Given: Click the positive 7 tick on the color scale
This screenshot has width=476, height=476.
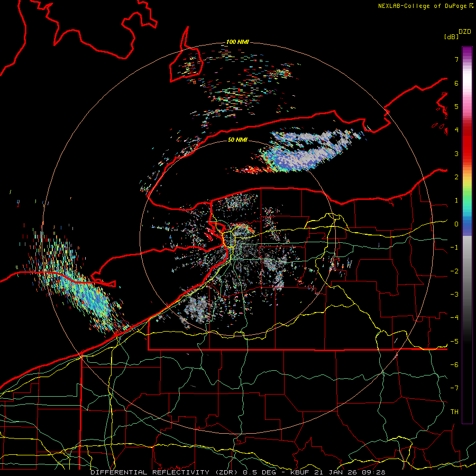Looking at the screenshot, I should [x=456, y=59].
